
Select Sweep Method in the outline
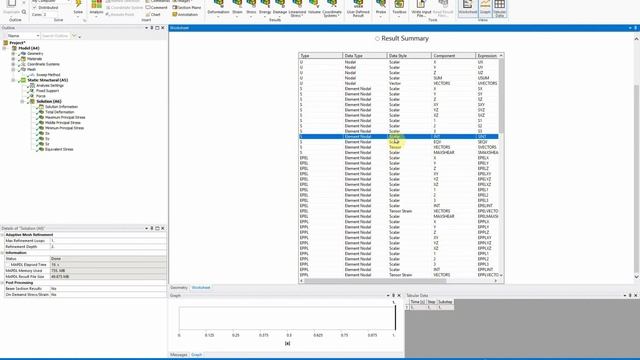click(x=48, y=75)
